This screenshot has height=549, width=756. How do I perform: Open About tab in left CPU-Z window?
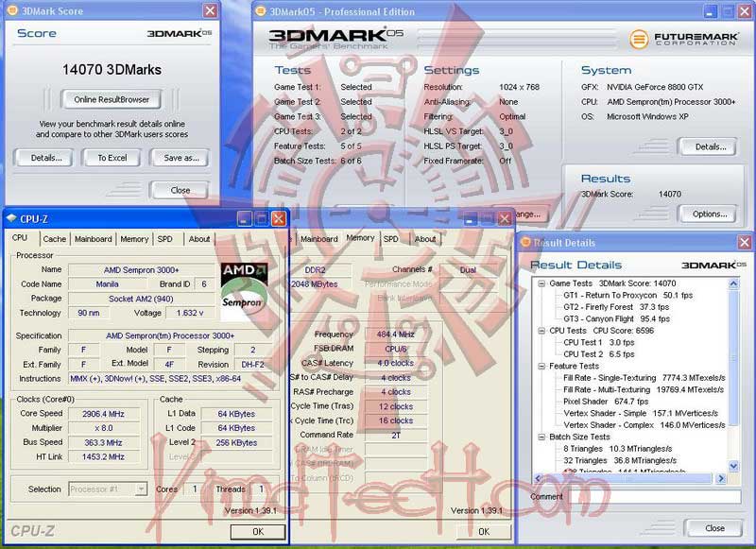tap(199, 239)
